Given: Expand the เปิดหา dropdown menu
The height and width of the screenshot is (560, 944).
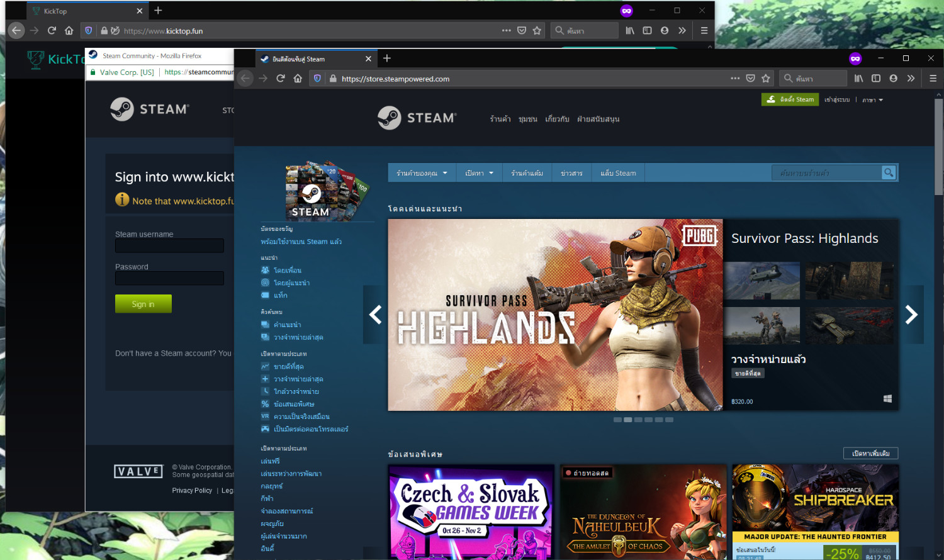Looking at the screenshot, I should (x=479, y=173).
